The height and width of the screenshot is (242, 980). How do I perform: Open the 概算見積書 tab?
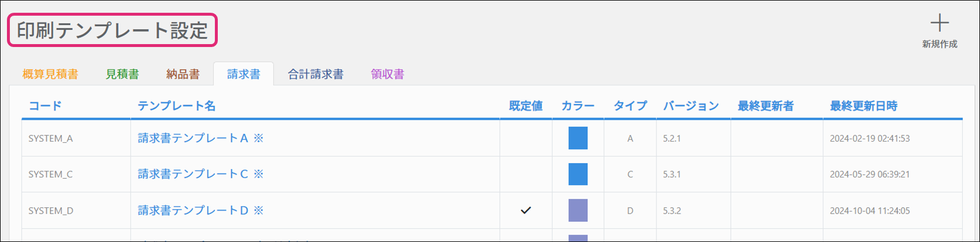click(x=50, y=74)
